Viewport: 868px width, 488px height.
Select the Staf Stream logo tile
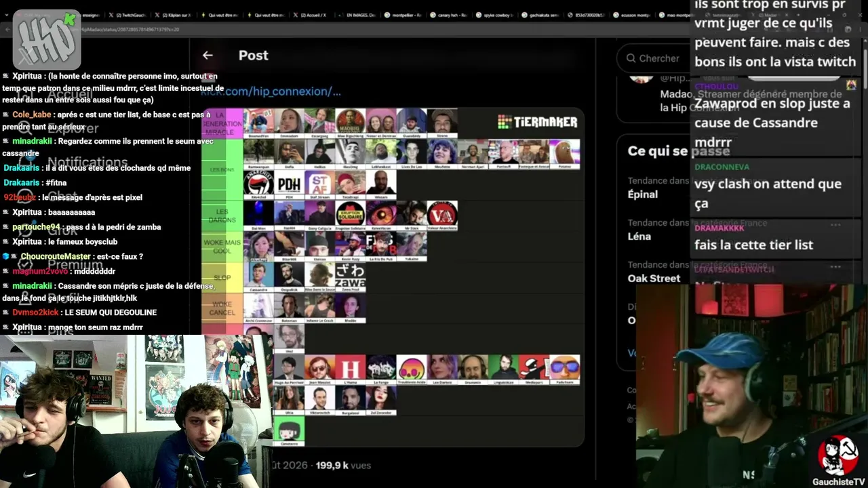319,185
